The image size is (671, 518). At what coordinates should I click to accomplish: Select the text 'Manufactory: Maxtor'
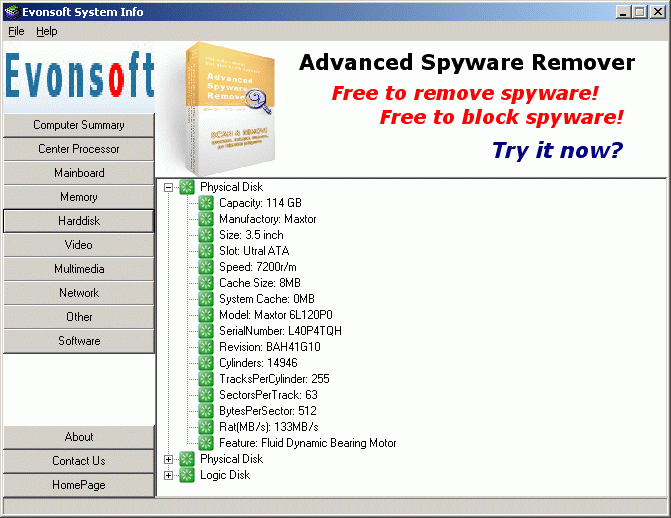(x=267, y=219)
